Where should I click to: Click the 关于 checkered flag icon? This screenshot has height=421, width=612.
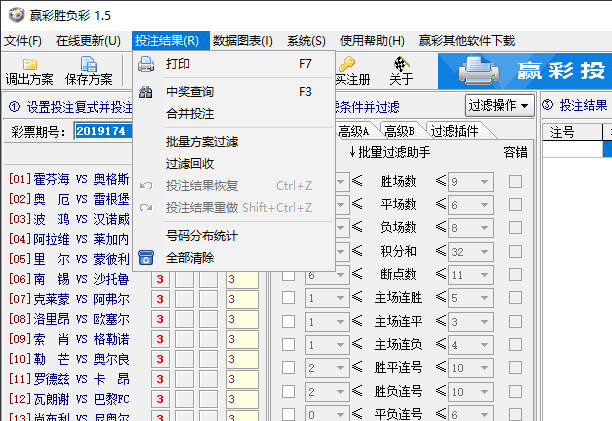[401, 64]
